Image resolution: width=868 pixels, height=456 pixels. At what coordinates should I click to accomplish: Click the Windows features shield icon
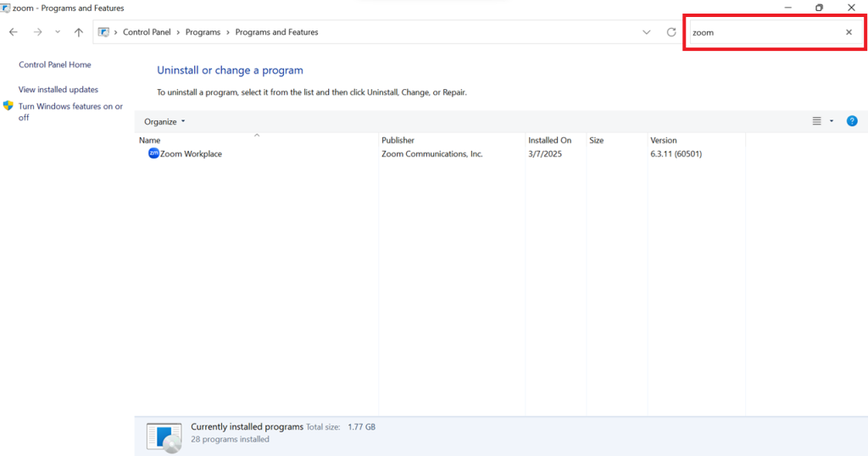click(8, 107)
